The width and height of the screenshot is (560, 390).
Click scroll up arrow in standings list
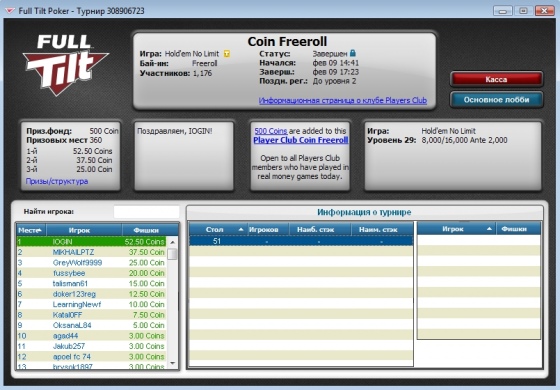click(x=172, y=242)
